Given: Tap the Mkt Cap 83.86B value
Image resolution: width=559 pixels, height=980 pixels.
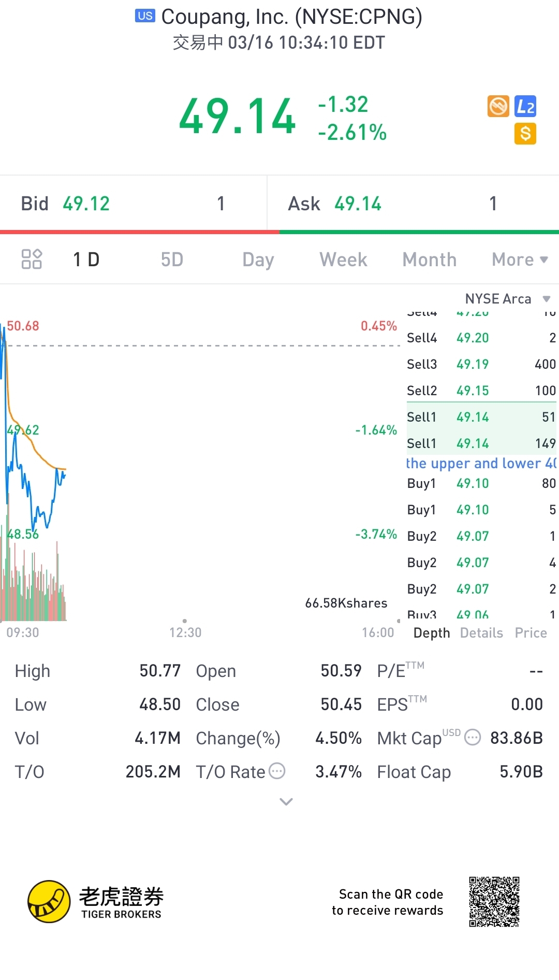Looking at the screenshot, I should tap(517, 738).
